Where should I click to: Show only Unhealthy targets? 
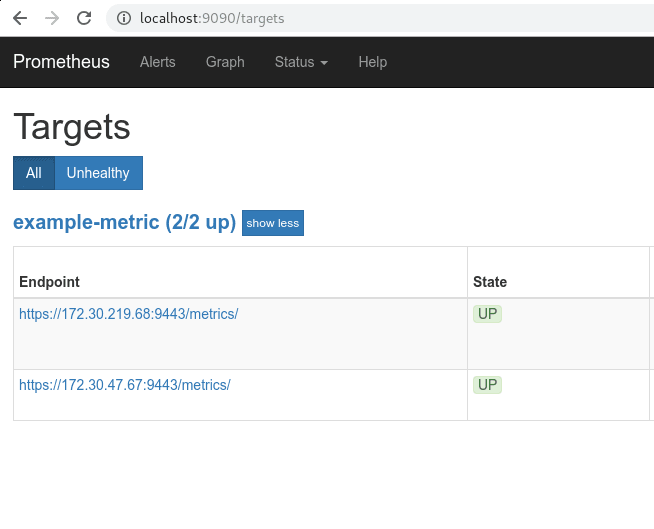pos(98,173)
